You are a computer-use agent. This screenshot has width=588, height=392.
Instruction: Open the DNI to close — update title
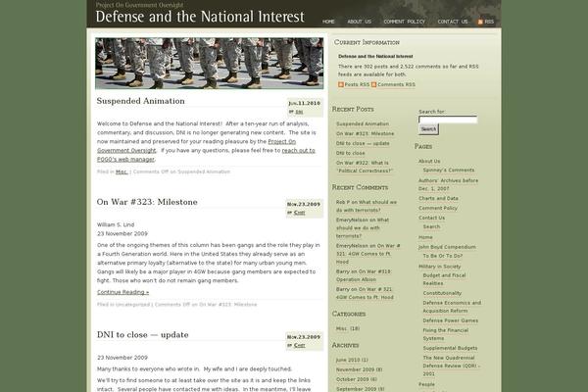pyautogui.click(x=142, y=334)
